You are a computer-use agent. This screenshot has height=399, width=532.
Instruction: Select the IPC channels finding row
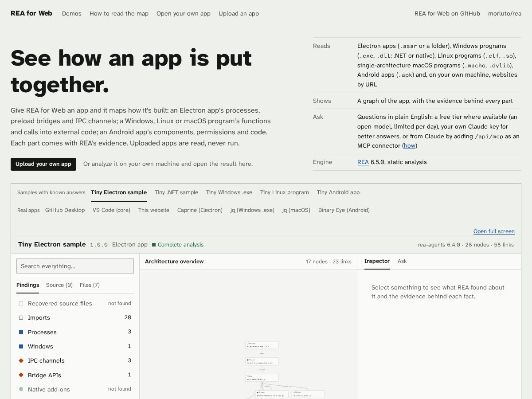pyautogui.click(x=75, y=360)
